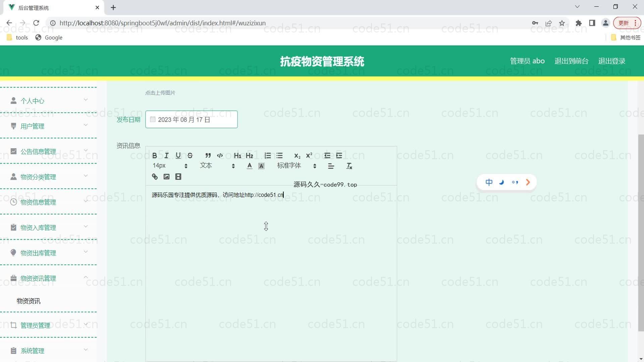The height and width of the screenshot is (362, 644).
Task: Open the browser extensions puzzle icon
Action: pyautogui.click(x=579, y=23)
